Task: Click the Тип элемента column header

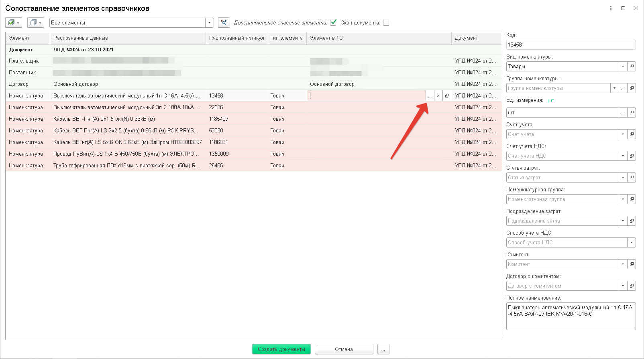Action: coord(287,38)
